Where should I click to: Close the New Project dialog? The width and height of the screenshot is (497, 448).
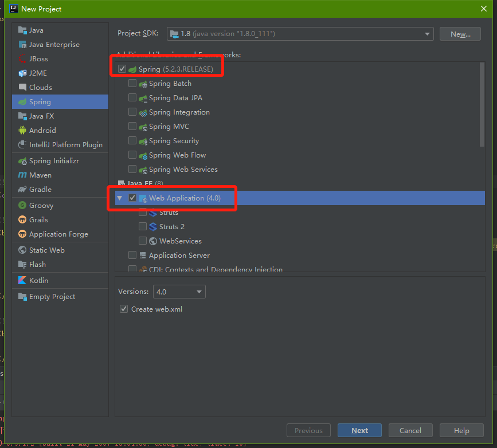(x=484, y=9)
